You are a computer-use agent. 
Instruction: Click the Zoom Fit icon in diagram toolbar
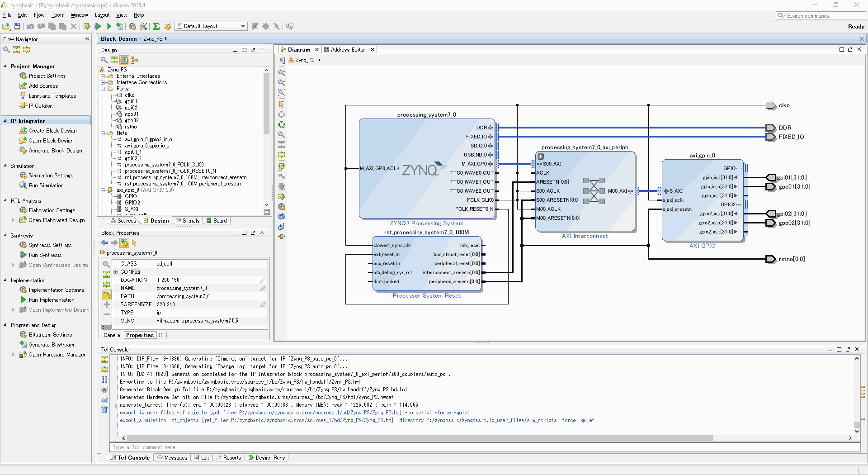coord(281,93)
